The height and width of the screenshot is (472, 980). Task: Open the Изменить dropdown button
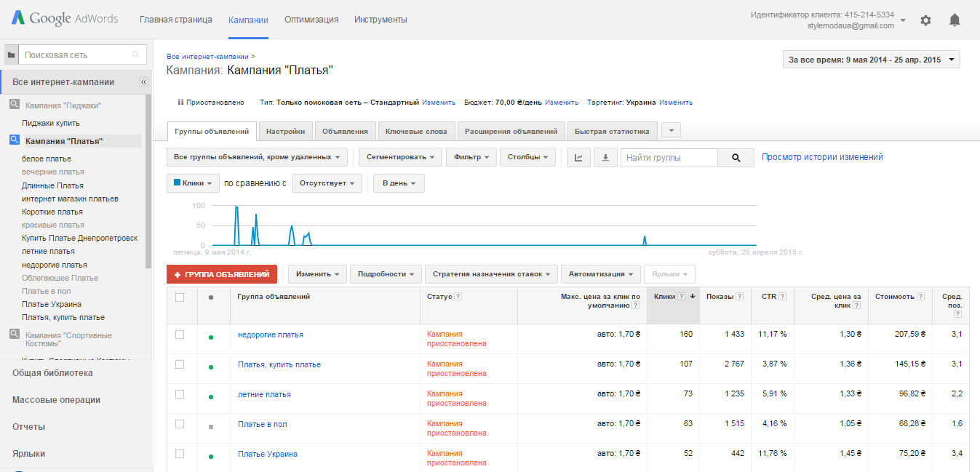[x=317, y=274]
